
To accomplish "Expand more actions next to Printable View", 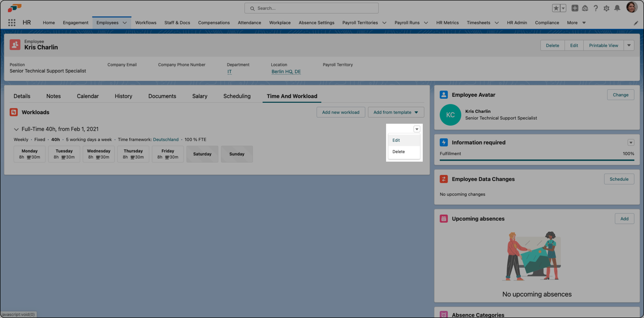I will (629, 46).
